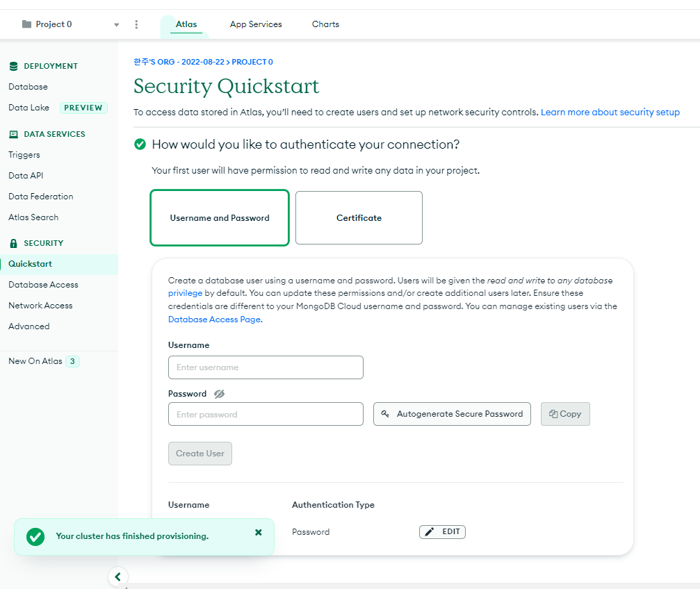Click the organization breadcrumb link
The image size is (700, 589).
click(x=179, y=62)
